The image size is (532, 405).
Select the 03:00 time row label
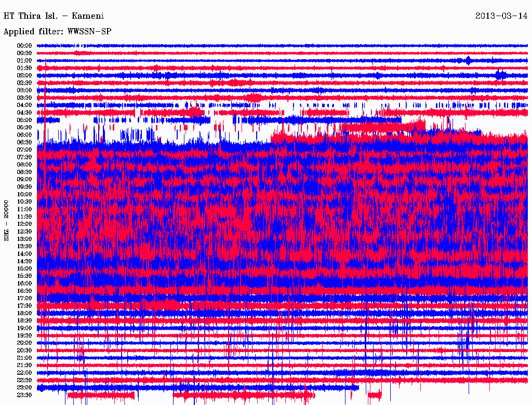(x=24, y=90)
